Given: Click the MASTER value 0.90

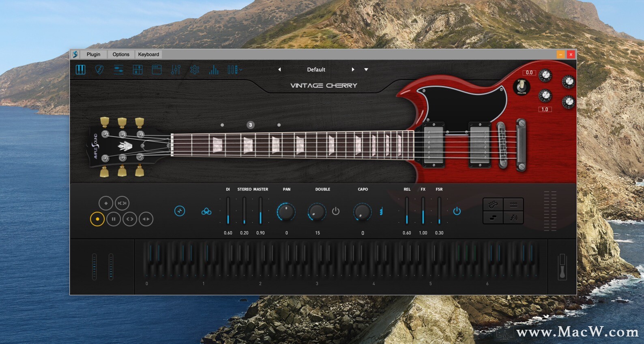Looking at the screenshot, I should pyautogui.click(x=260, y=233).
